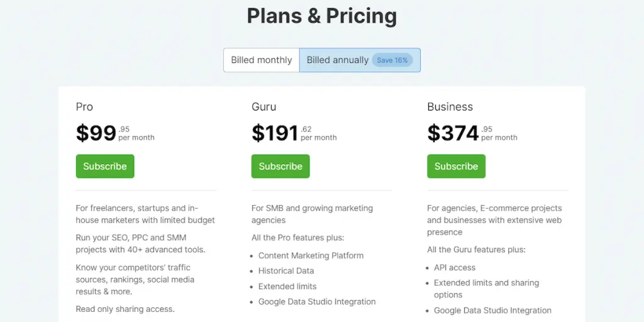Switch to Billed monthly option
Screen dimensions: 644x322
point(261,60)
